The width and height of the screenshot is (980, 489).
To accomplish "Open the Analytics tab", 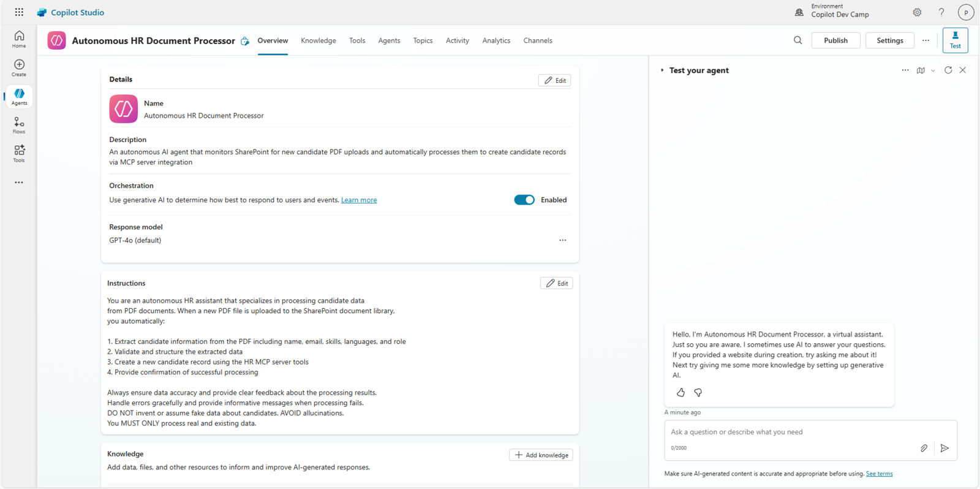I will [x=496, y=40].
